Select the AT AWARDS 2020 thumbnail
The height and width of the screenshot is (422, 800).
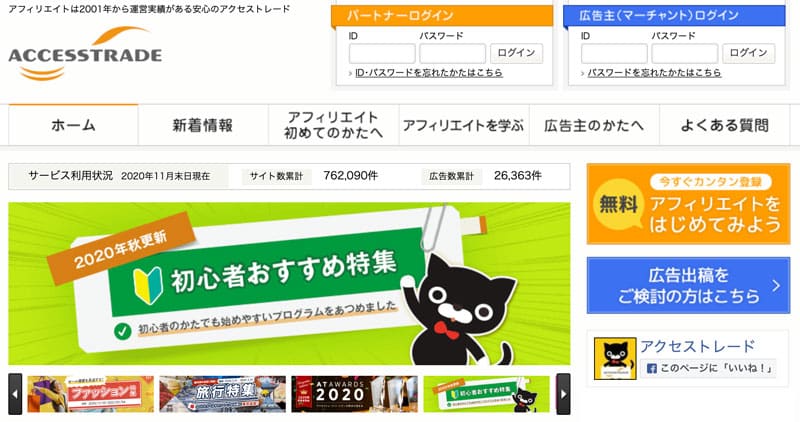(354, 394)
